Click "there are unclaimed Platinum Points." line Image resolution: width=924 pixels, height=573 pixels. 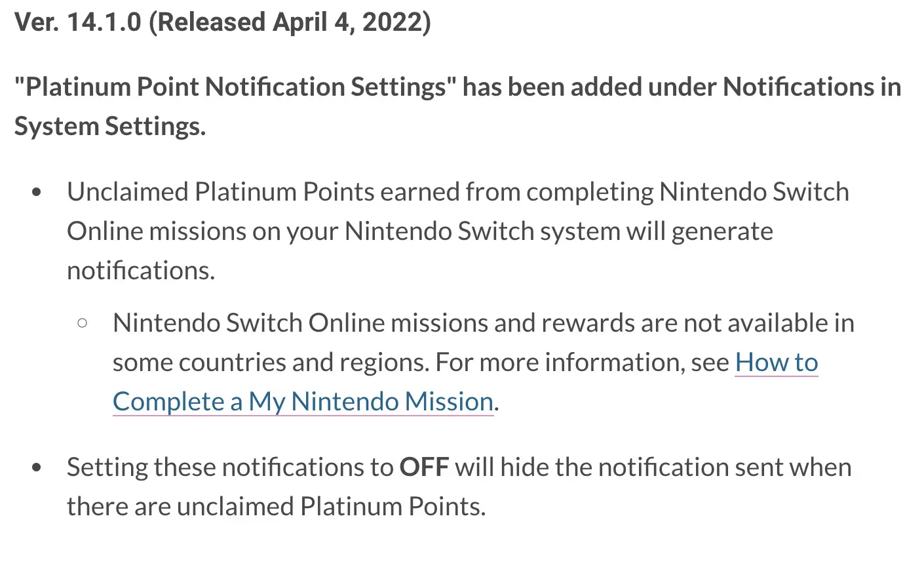[x=277, y=507]
